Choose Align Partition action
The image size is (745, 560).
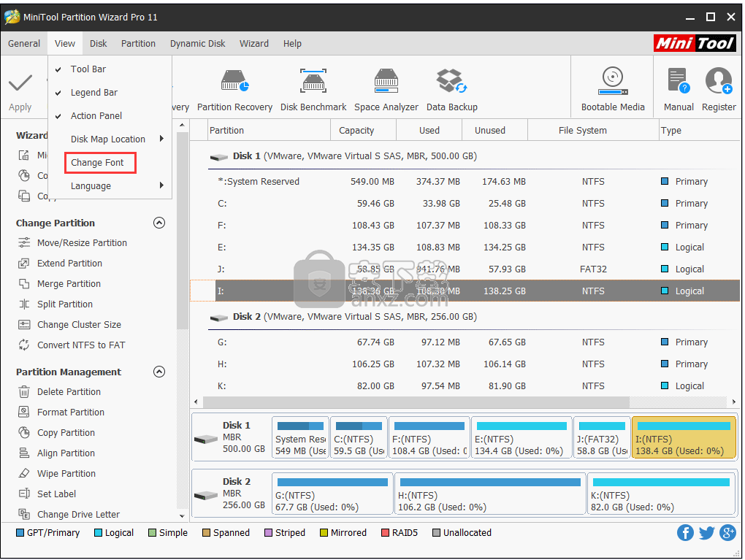(66, 453)
